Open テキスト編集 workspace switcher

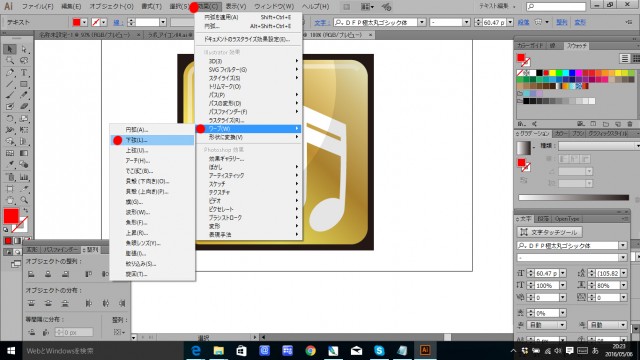(497, 6)
